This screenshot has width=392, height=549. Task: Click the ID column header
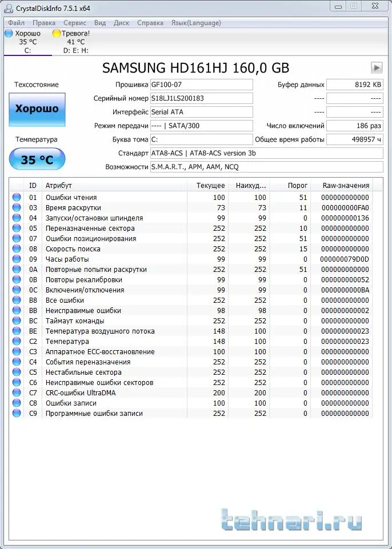click(x=33, y=185)
